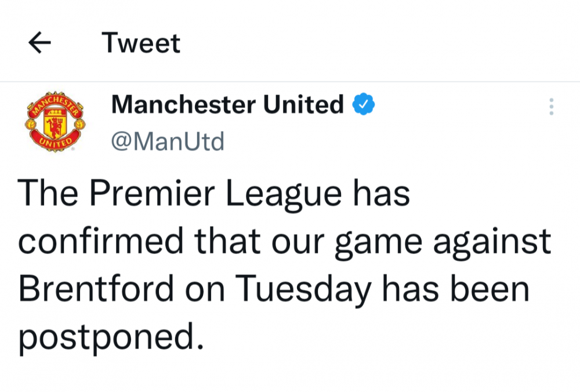The height and width of the screenshot is (392, 580).
Task: Click the Manchester United crest avatar
Action: click(55, 122)
